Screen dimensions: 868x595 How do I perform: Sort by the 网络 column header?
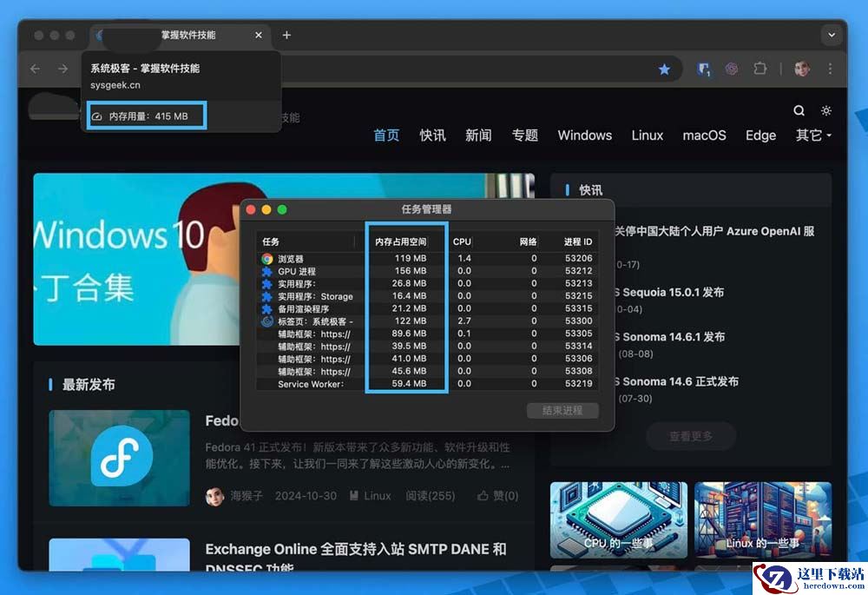point(528,241)
